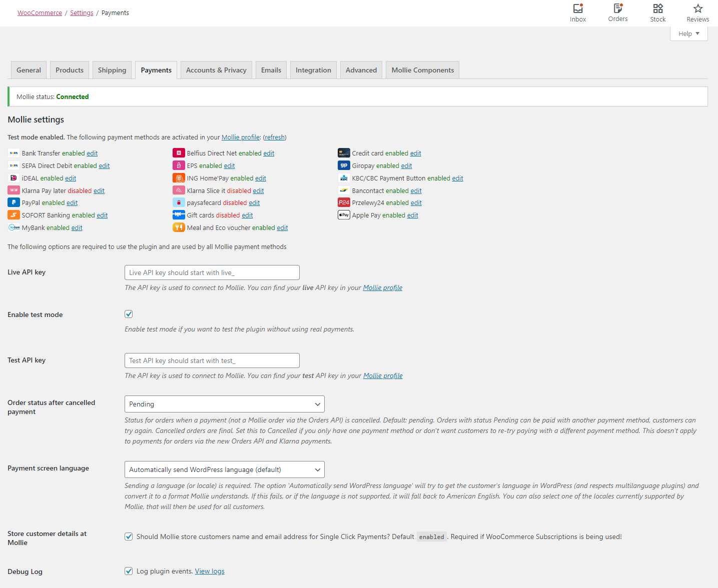
Task: Open Mollie profile link under Live API key
Action: pos(383,287)
